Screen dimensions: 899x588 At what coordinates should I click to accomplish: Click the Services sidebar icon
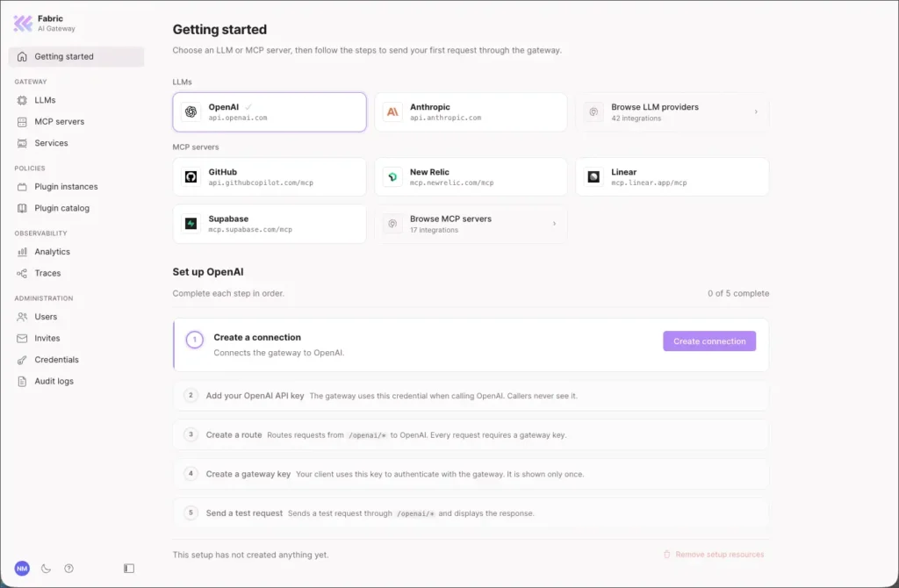[x=22, y=143]
